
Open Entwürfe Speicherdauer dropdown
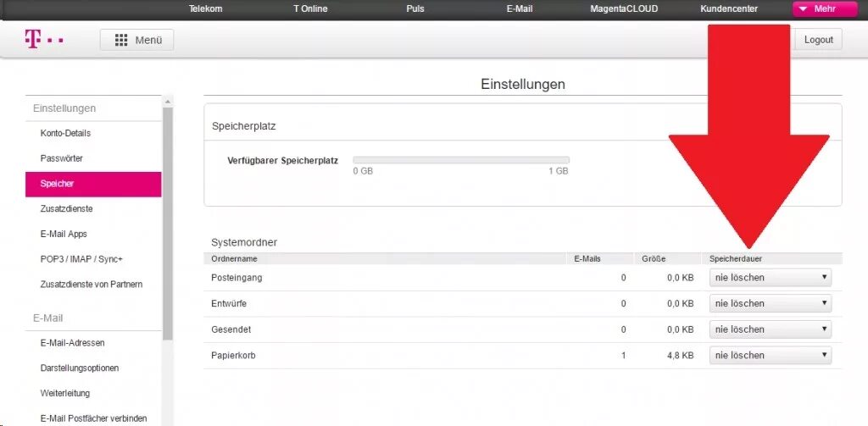pyautogui.click(x=770, y=303)
